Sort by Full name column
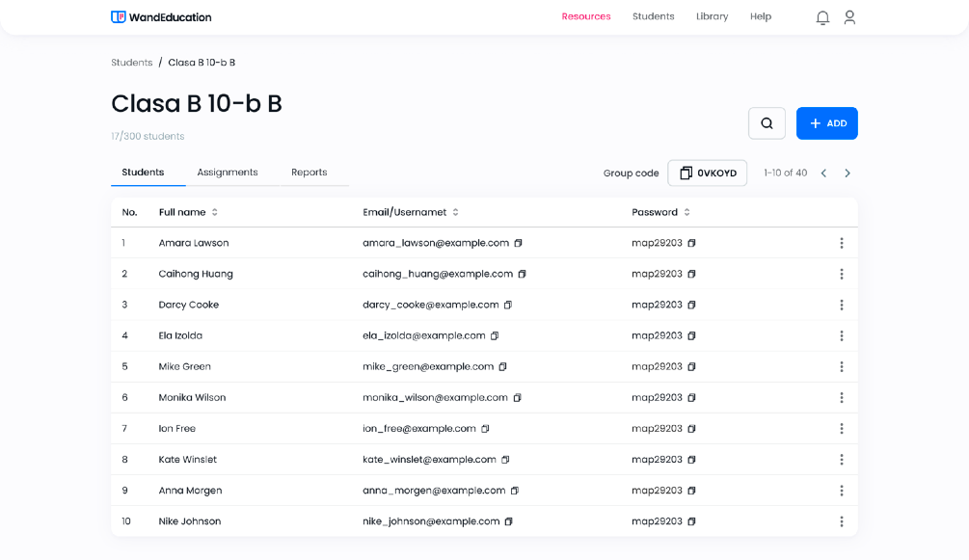Image resolution: width=969 pixels, height=560 pixels. coord(215,212)
